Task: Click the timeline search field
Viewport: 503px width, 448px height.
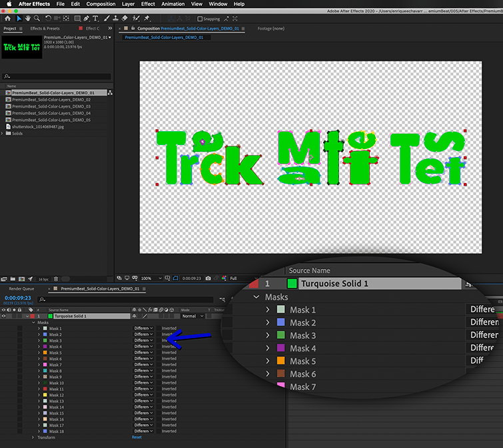Action: point(126,300)
